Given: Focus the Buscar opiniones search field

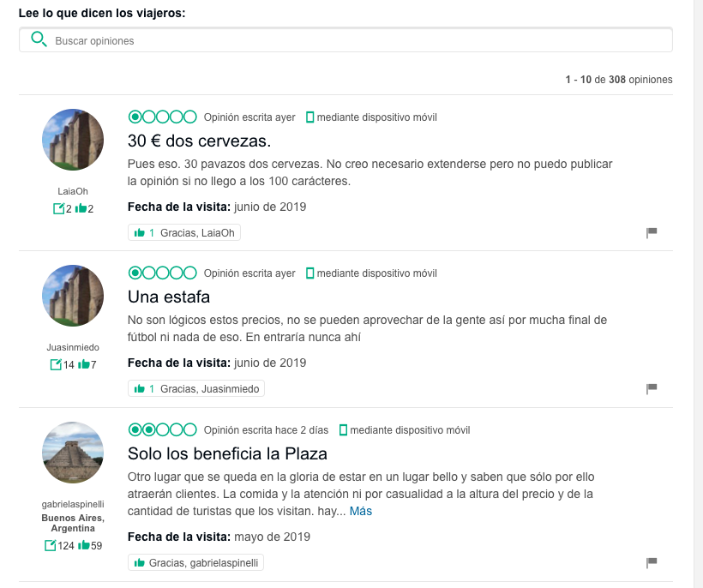Looking at the screenshot, I should point(345,40).
